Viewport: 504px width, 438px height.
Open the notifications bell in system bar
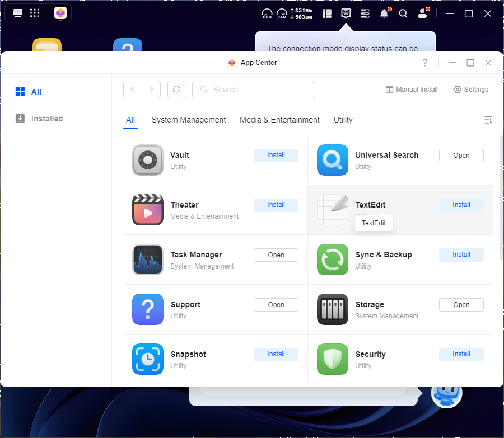384,13
